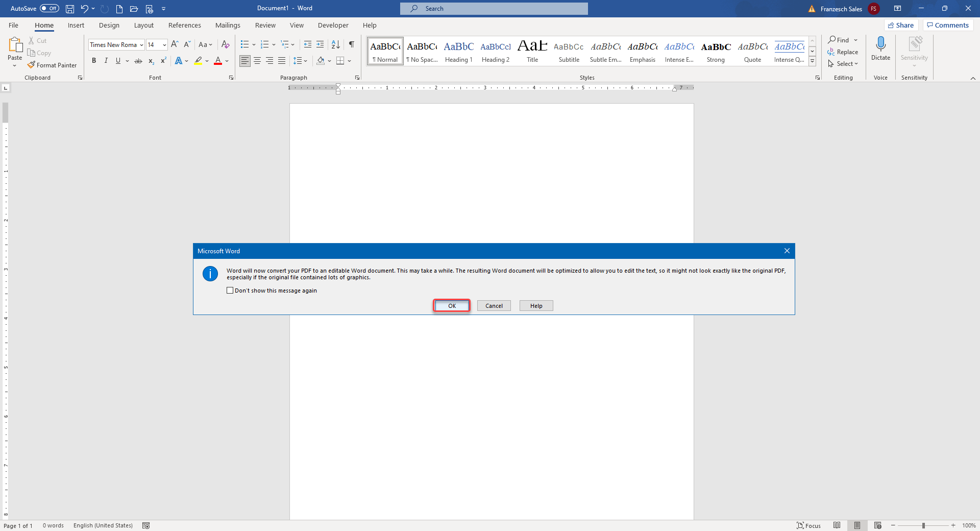
Task: Click Bullets list icon
Action: (245, 44)
